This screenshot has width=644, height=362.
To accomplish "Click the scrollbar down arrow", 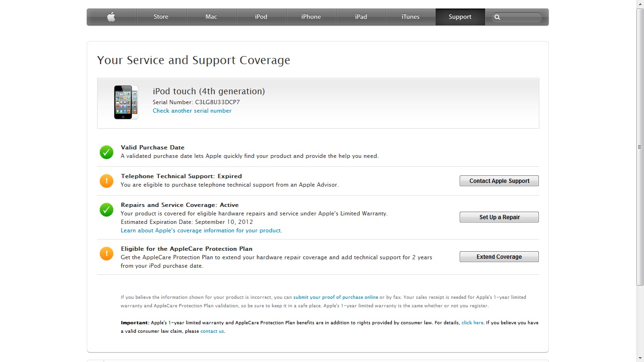I will 640,358.
